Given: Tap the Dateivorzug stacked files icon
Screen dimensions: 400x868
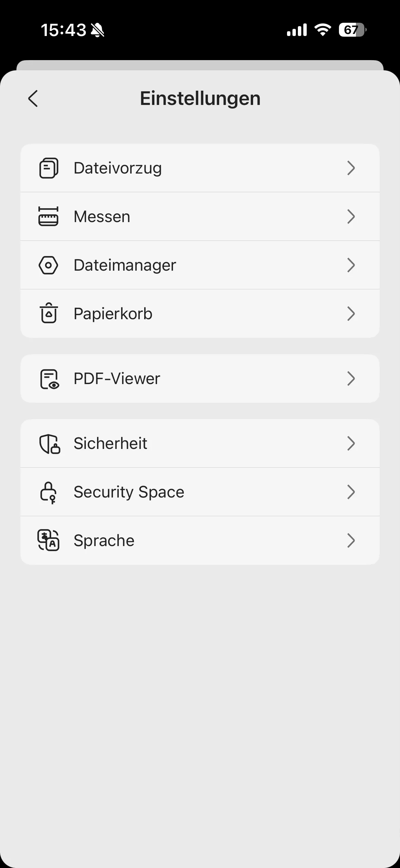Looking at the screenshot, I should 49,168.
